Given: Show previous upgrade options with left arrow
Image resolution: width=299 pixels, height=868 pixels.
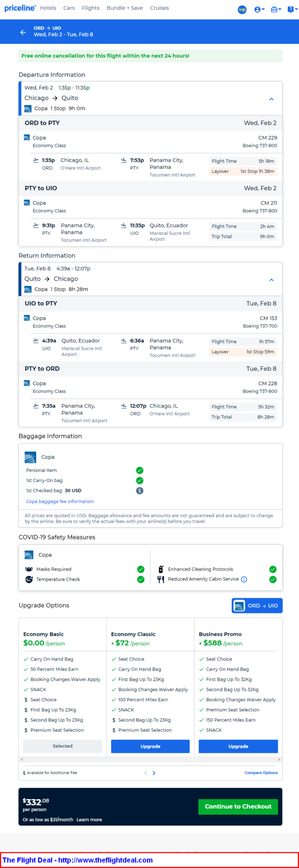Looking at the screenshot, I should [145, 773].
